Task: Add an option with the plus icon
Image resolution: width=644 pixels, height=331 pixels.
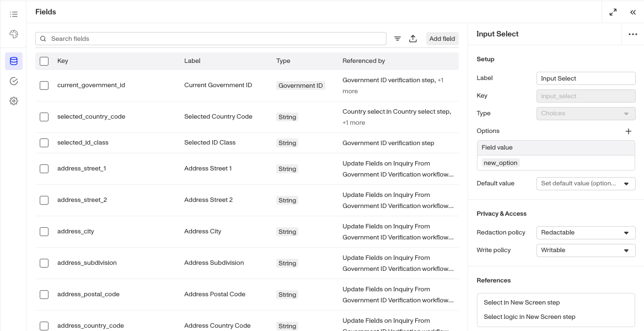Action: tap(629, 131)
